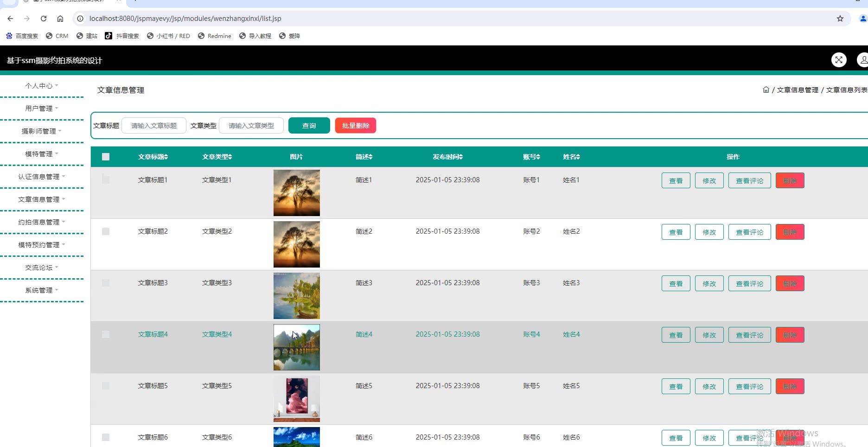Screen dimensions: 868x447
Task: Expand the 系统管理 sidebar menu
Action: (x=42, y=290)
